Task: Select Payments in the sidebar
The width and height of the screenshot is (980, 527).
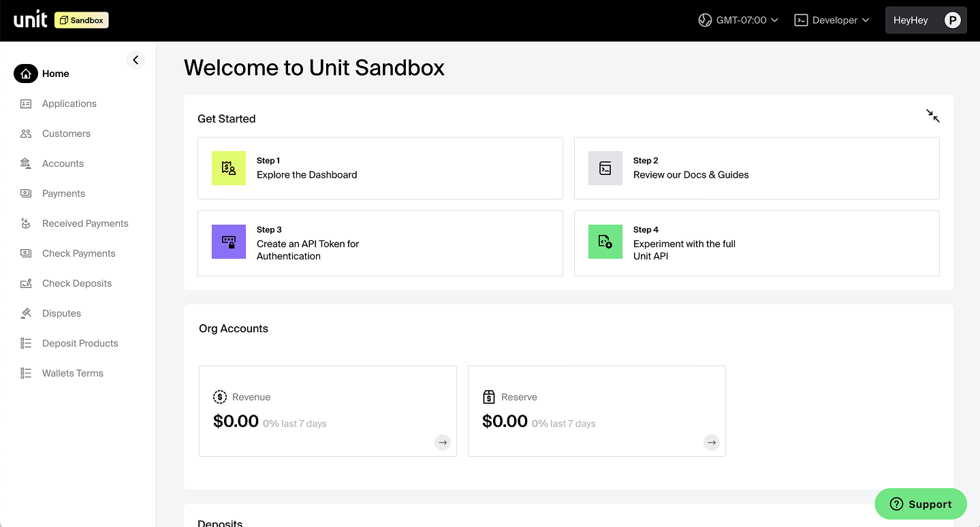Action: pos(63,193)
